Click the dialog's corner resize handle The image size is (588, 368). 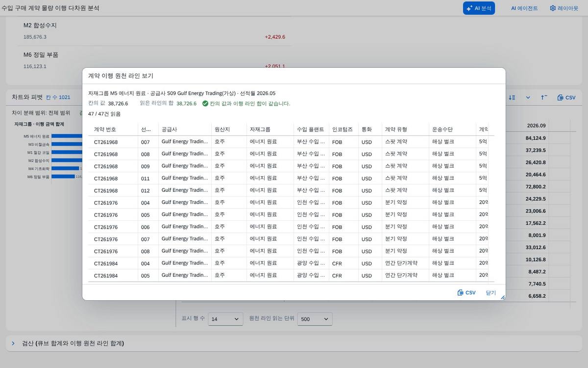(502, 297)
